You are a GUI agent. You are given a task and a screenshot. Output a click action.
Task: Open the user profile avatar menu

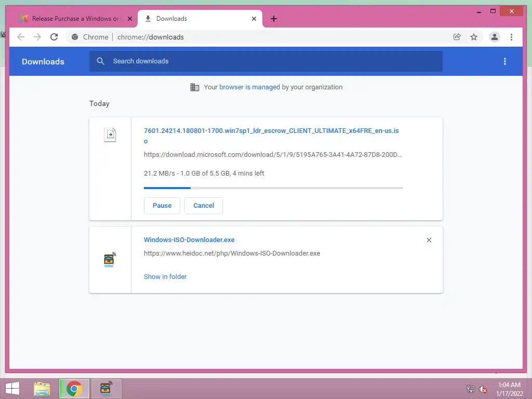tap(495, 37)
